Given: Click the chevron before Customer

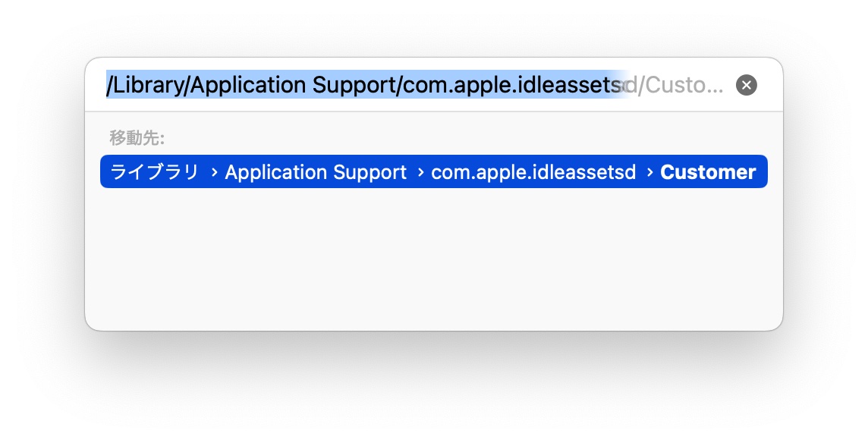Looking at the screenshot, I should [650, 173].
